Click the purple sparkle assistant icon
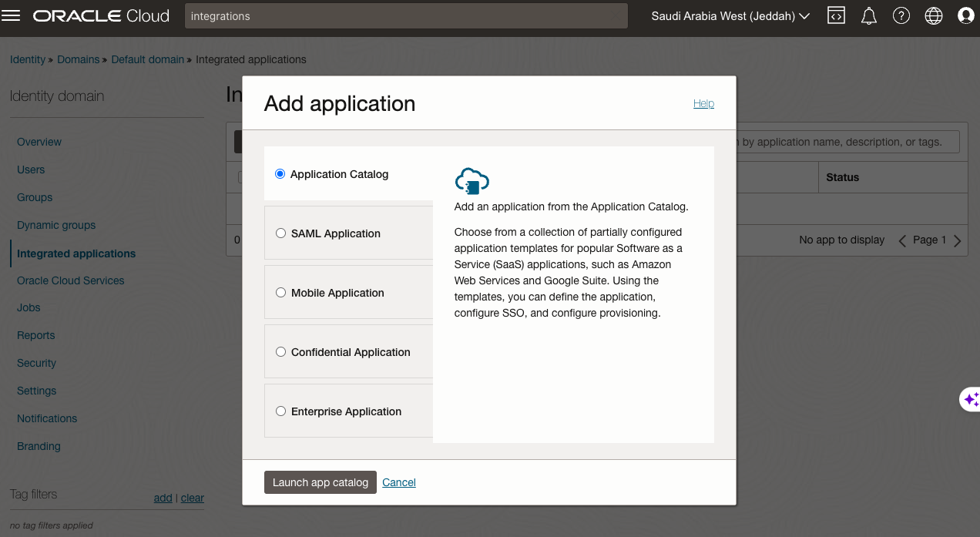The height and width of the screenshot is (537, 980). point(970,399)
